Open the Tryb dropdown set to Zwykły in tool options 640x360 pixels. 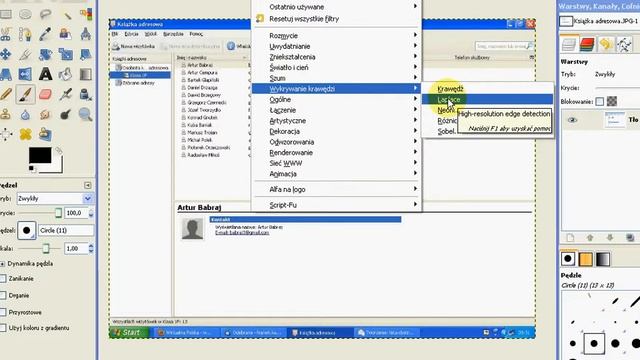(x=54, y=198)
